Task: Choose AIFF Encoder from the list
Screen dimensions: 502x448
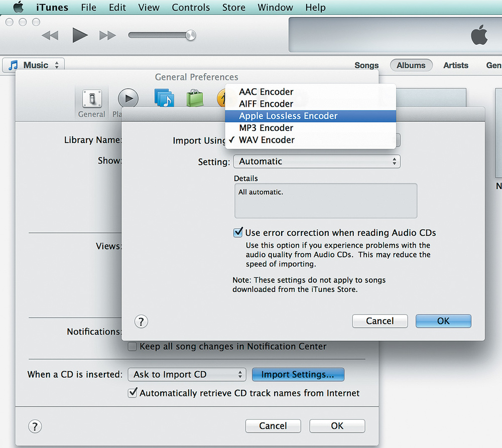Action: (x=311, y=104)
